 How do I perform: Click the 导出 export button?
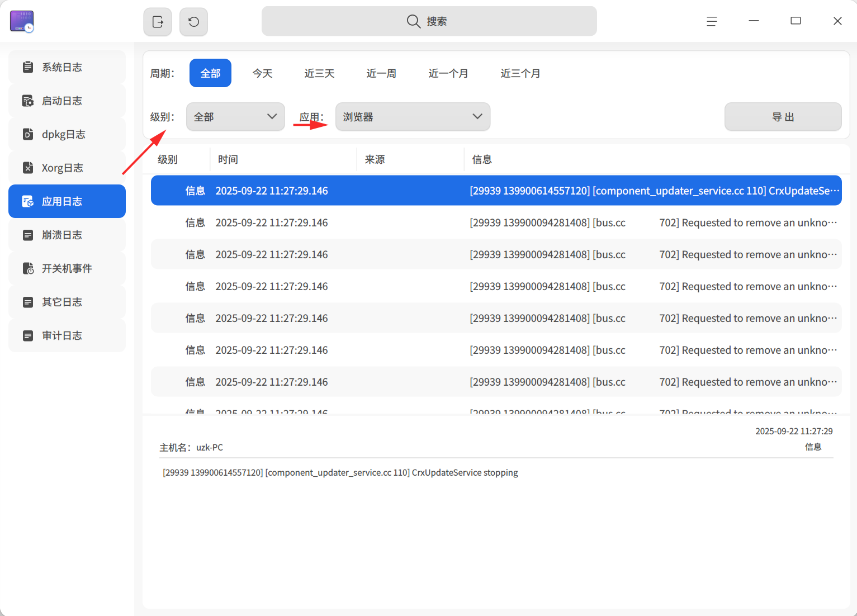tap(783, 117)
